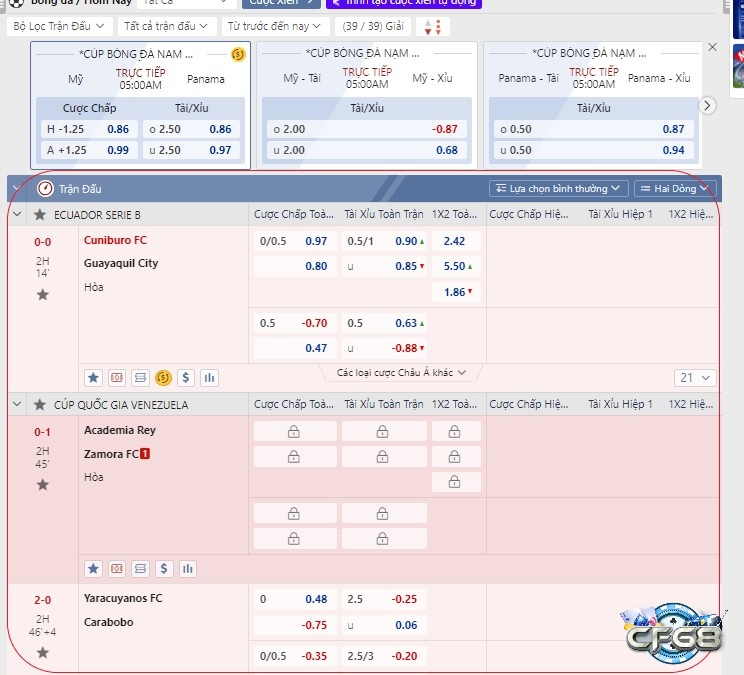Screen dimensions: 744x675
Task: Open scoreboard icon in the Cuniburo match toolbar
Action: [x=140, y=378]
